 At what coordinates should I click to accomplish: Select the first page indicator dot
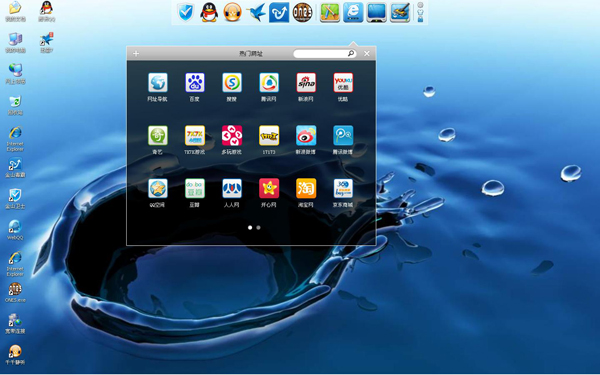click(x=250, y=228)
